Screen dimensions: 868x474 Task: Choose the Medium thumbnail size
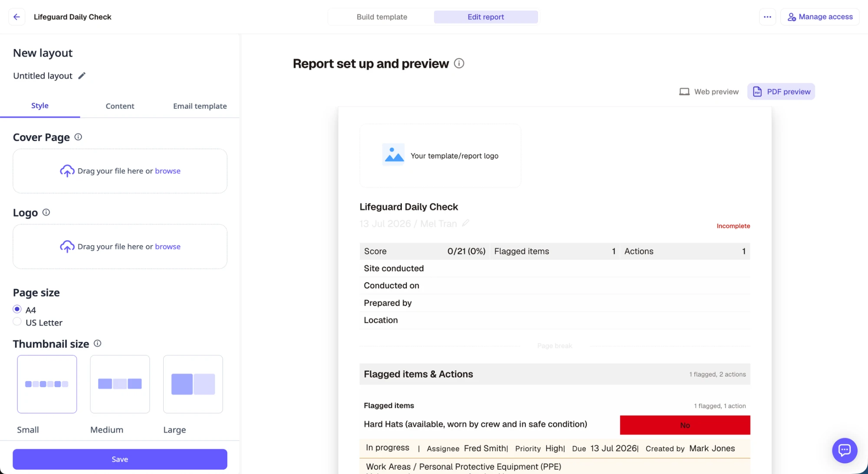tap(120, 384)
